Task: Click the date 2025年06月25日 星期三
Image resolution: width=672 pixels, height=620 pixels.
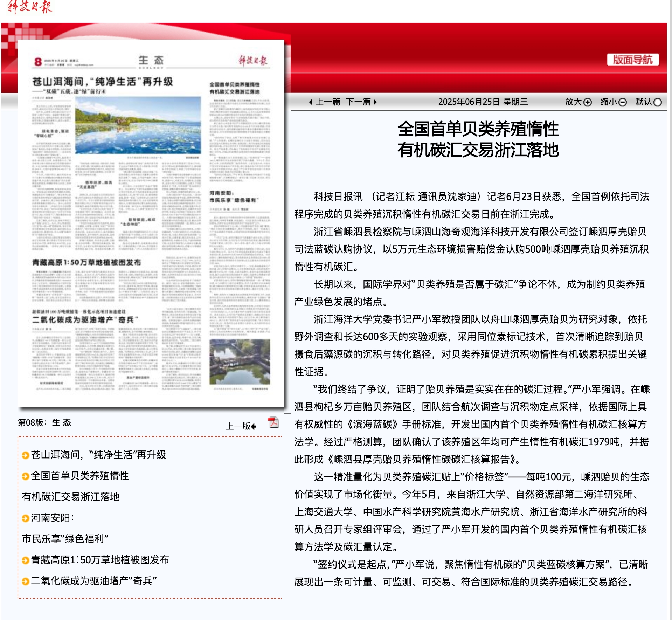Action: [483, 102]
